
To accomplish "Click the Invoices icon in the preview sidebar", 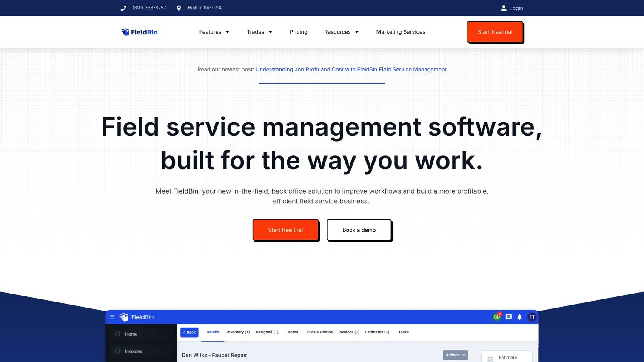I will [117, 351].
